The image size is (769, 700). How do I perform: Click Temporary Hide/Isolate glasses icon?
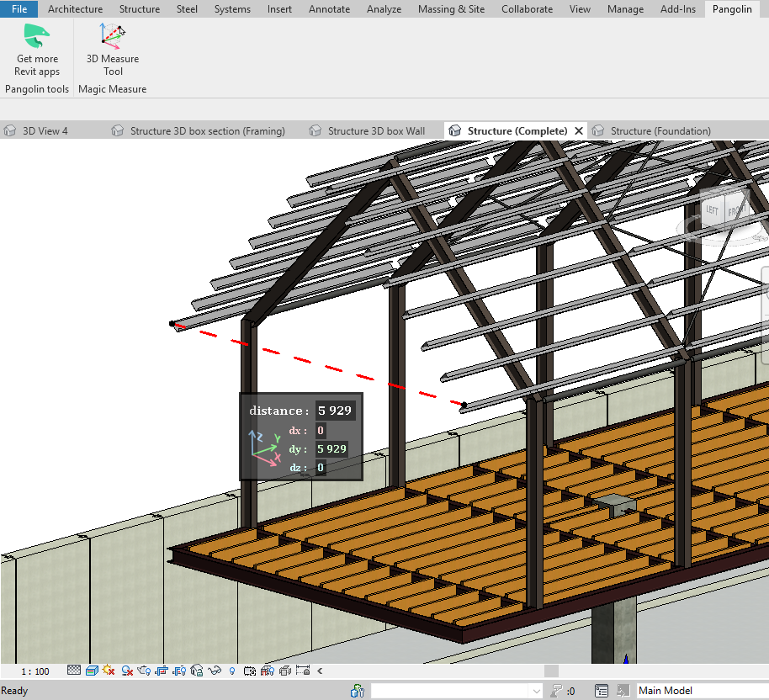click(x=215, y=671)
